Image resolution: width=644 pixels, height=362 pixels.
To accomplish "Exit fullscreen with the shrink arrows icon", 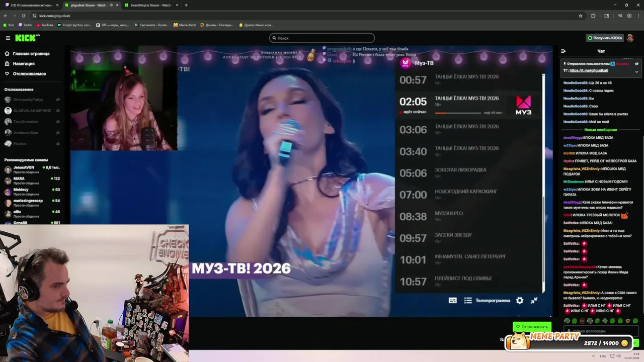I will pyautogui.click(x=534, y=300).
